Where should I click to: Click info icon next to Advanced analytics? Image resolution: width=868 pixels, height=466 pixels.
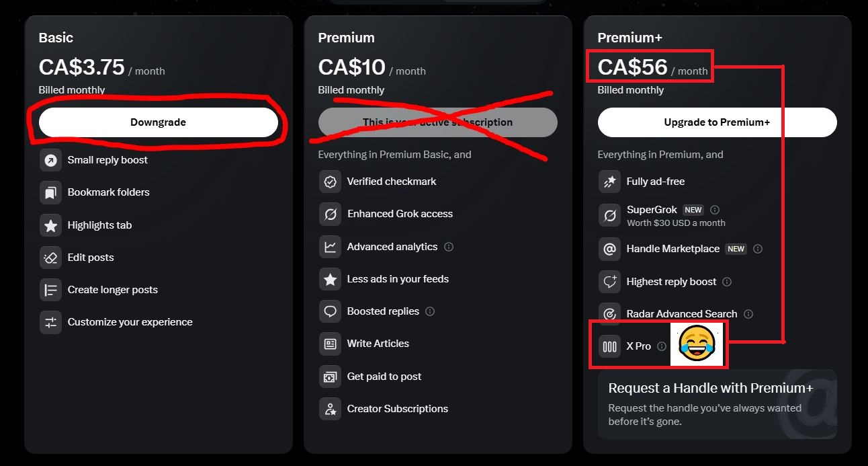[449, 247]
